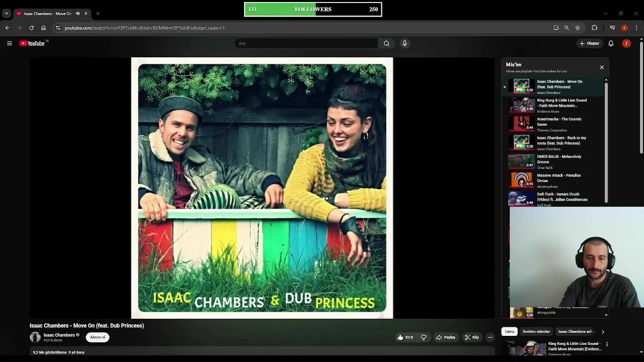This screenshot has height=362, width=644.
Task: Click the playlist panel scrollbar
Action: [x=606, y=142]
